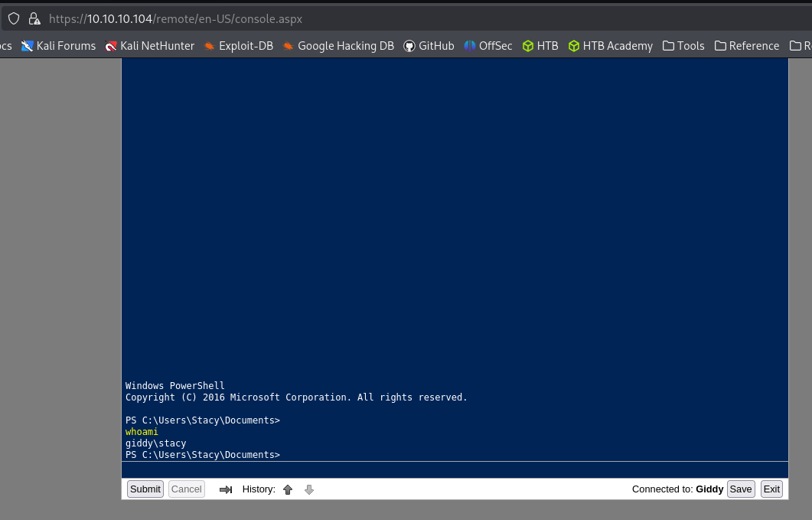Show next command with History down arrow
This screenshot has width=812, height=520.
[x=309, y=489]
